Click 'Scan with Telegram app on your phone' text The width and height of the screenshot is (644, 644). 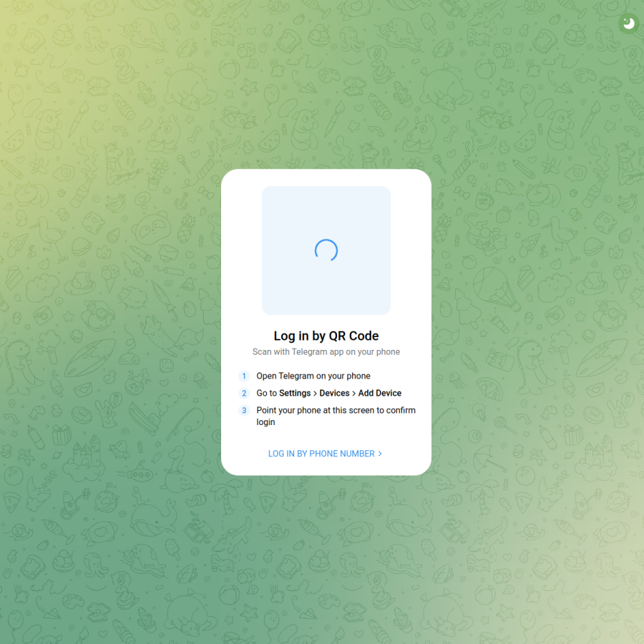[326, 351]
